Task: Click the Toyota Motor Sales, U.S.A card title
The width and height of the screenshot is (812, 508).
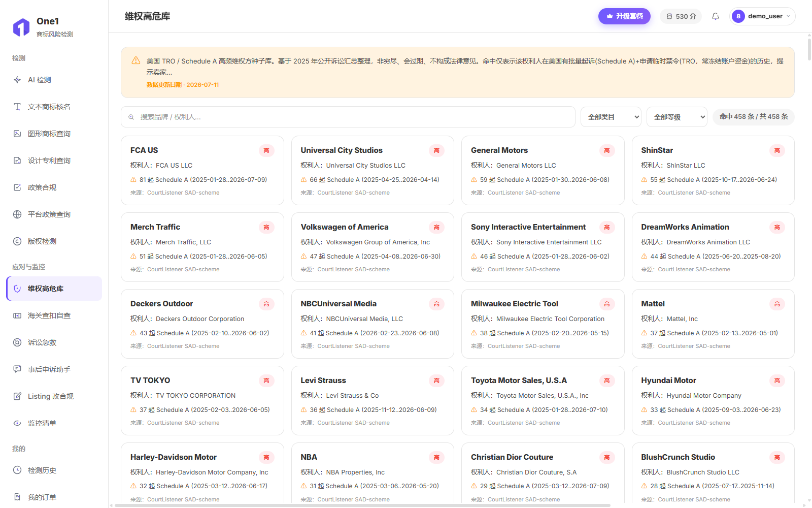Action: coord(519,380)
